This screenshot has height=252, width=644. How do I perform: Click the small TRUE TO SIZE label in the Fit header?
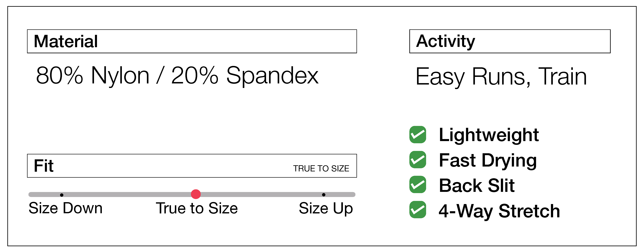[321, 169]
